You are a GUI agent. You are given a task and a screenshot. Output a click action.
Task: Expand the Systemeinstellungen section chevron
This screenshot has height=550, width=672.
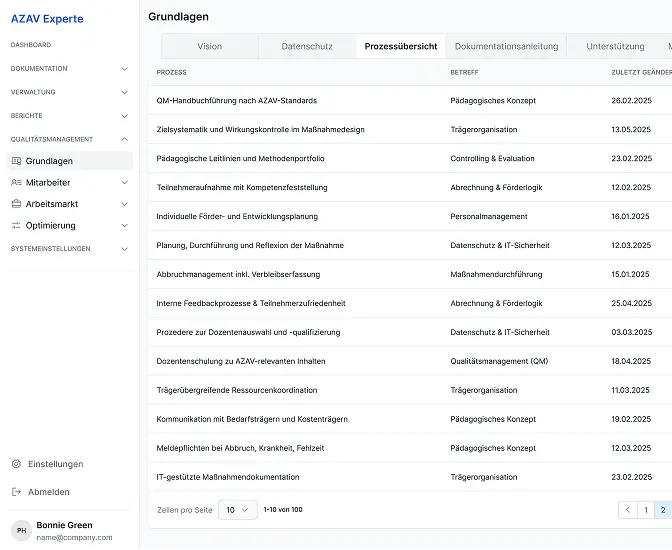pyautogui.click(x=125, y=249)
